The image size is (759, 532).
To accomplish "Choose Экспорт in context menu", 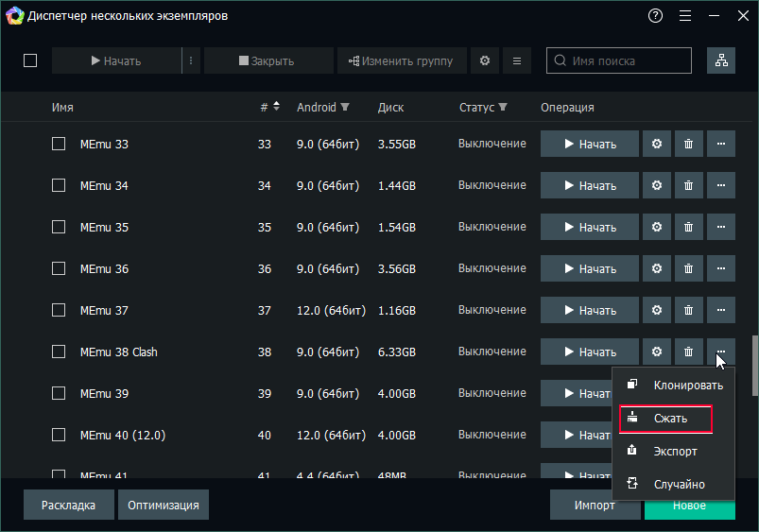I will coord(674,452).
